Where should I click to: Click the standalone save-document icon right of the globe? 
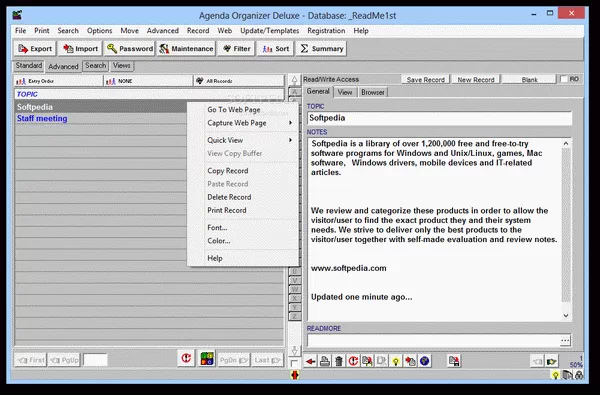pos(454,361)
